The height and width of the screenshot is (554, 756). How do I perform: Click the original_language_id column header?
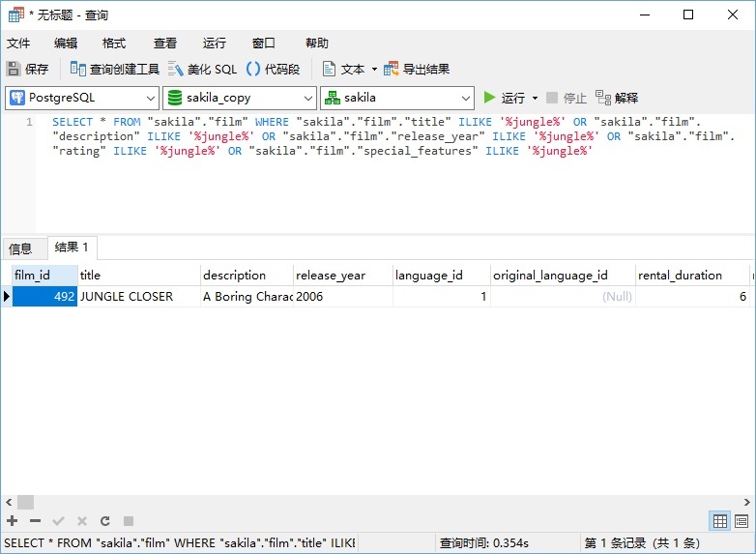click(x=563, y=276)
